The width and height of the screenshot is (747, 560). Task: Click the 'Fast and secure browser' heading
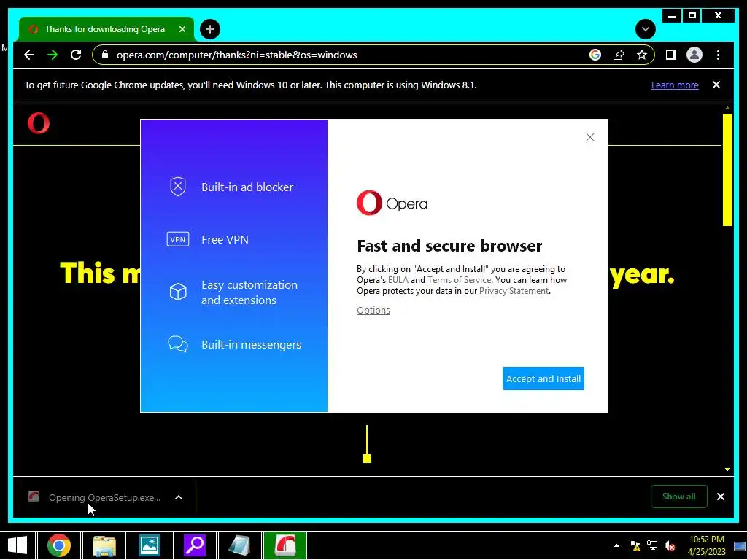(x=449, y=246)
